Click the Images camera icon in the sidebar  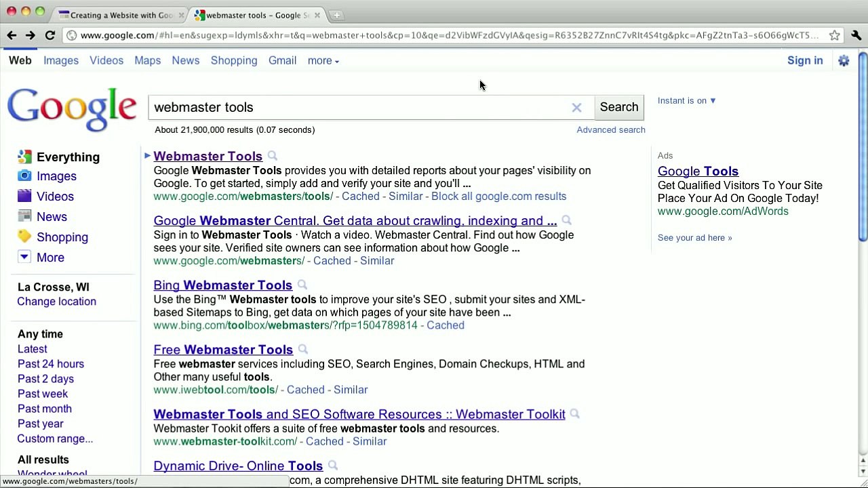[24, 176]
